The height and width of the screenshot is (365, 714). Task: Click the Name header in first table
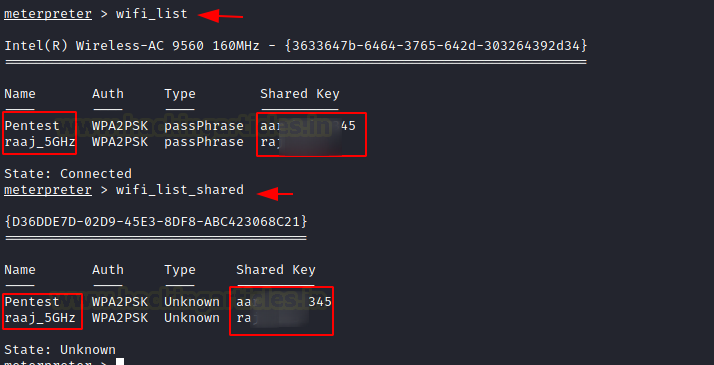(20, 94)
